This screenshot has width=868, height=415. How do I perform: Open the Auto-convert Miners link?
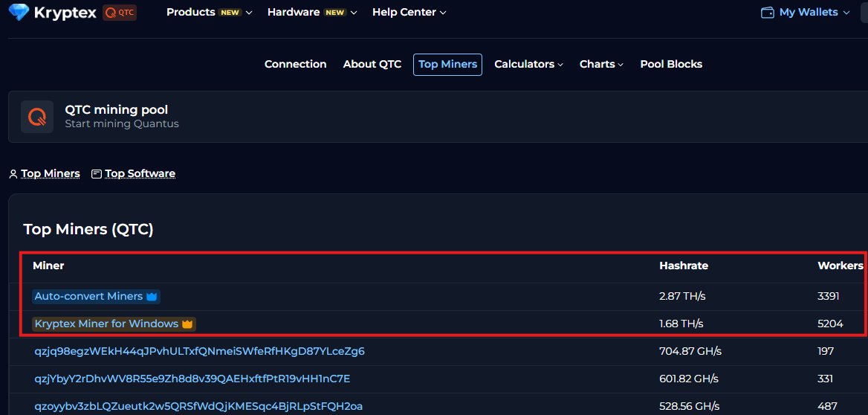(88, 297)
